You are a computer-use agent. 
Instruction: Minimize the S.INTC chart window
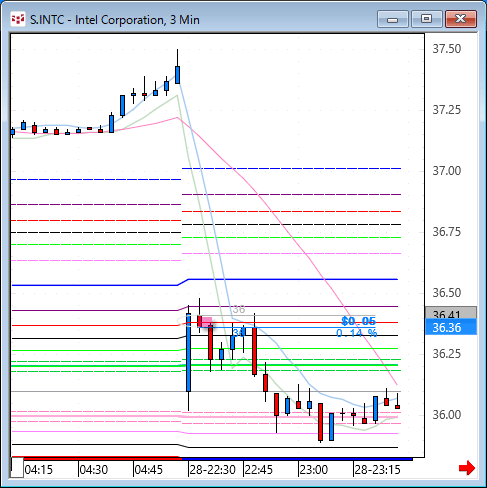tap(393, 19)
